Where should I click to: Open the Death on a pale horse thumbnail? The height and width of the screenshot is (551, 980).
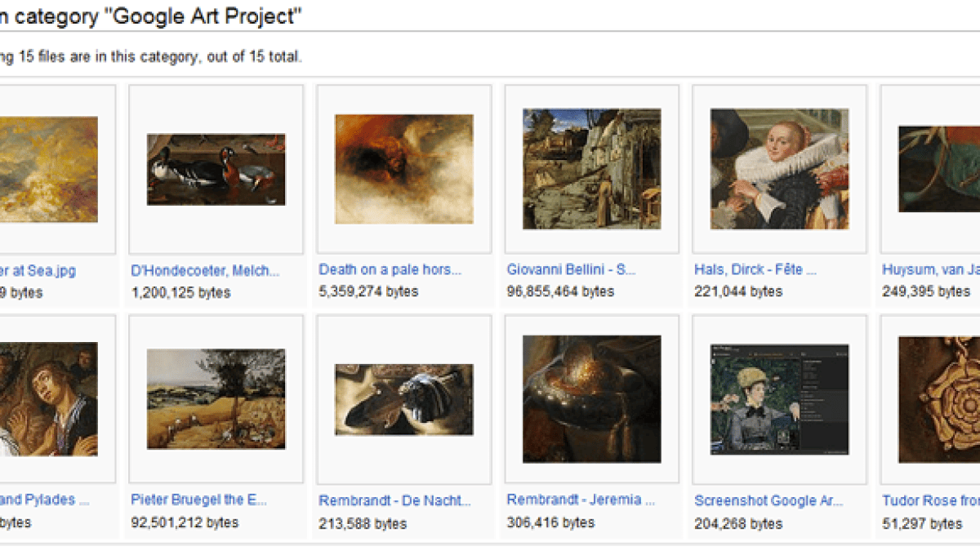coord(404,169)
